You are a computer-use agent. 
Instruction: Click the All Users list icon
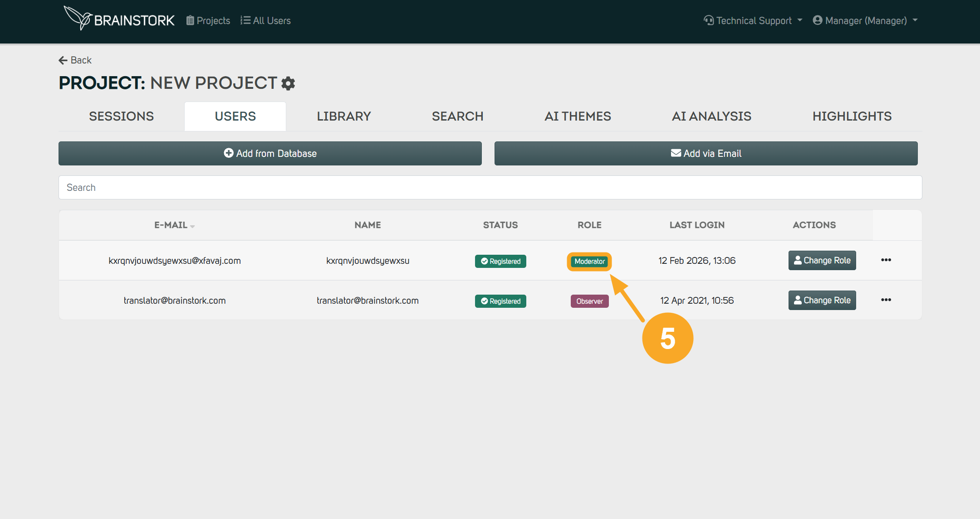(x=245, y=20)
